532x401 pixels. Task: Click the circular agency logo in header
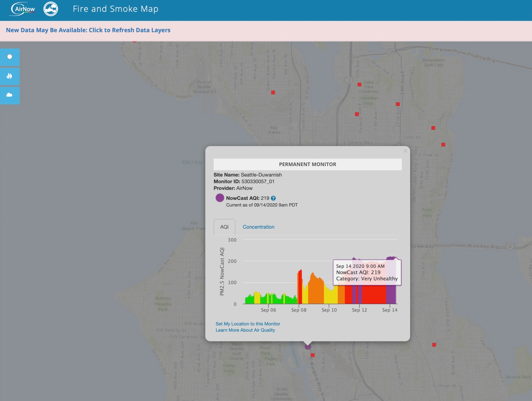point(51,9)
